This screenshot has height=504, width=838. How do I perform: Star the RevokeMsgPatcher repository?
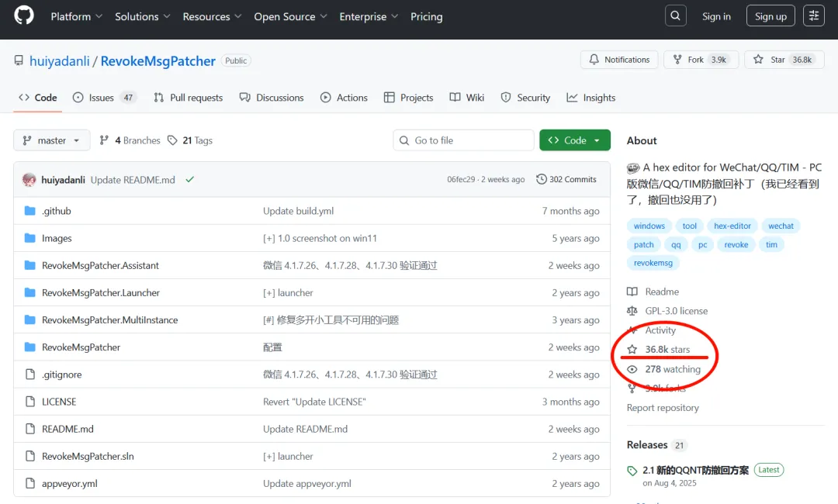[x=778, y=60]
